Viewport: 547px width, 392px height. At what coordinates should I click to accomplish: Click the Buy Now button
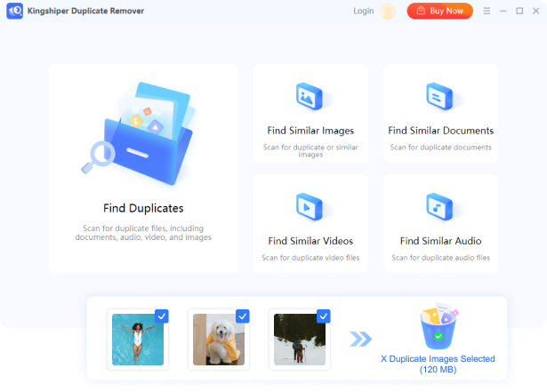coord(440,11)
